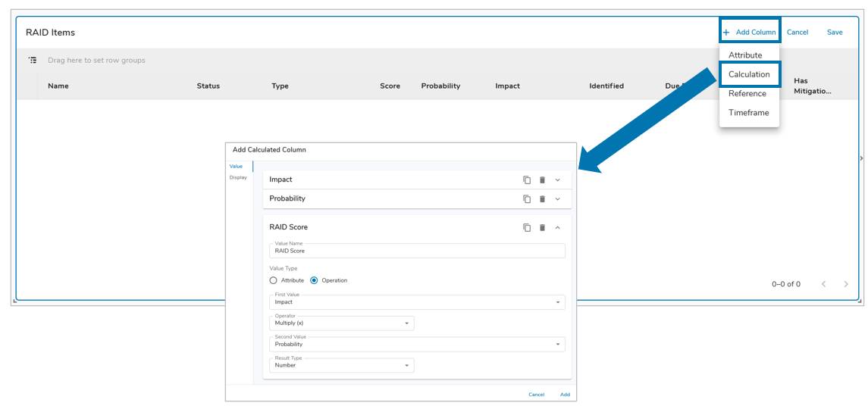The image size is (868, 406).
Task: Delete the RAID Score value
Action: (x=542, y=227)
